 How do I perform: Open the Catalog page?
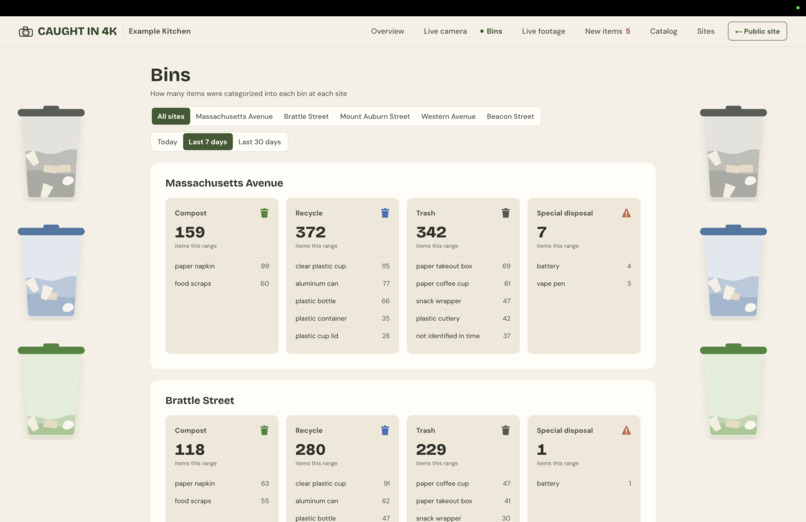click(663, 31)
